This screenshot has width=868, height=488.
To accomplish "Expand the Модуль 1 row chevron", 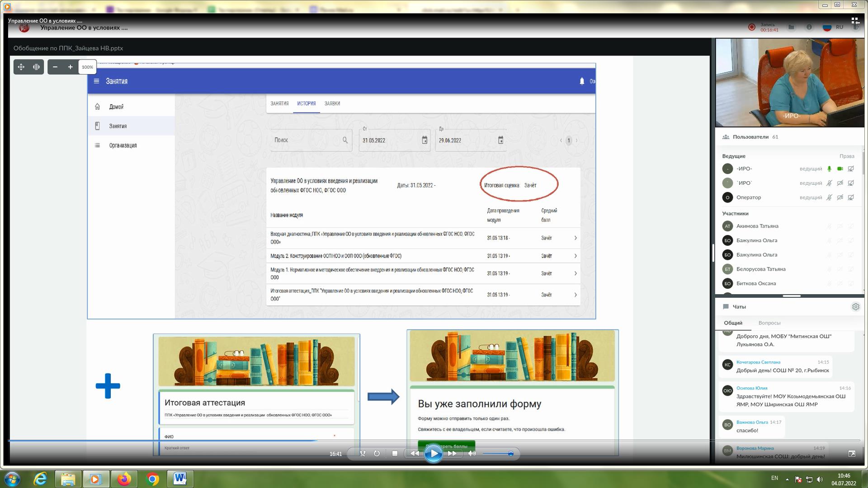I will point(576,273).
